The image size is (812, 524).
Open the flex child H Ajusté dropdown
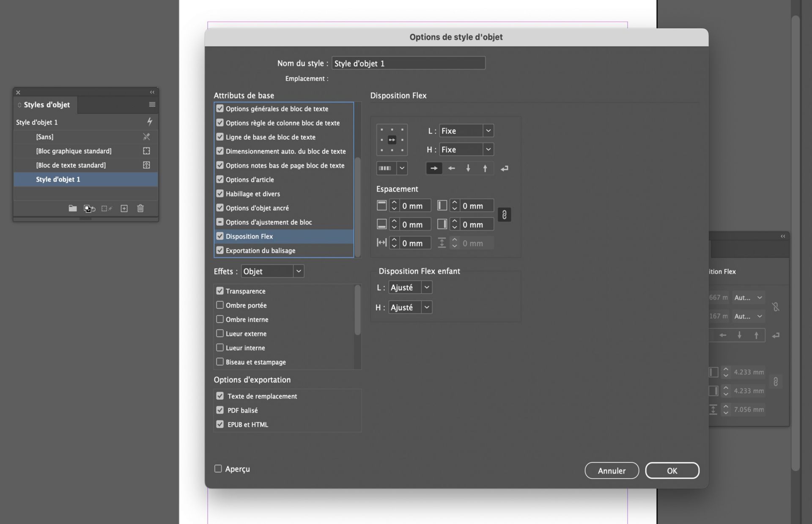click(x=410, y=307)
